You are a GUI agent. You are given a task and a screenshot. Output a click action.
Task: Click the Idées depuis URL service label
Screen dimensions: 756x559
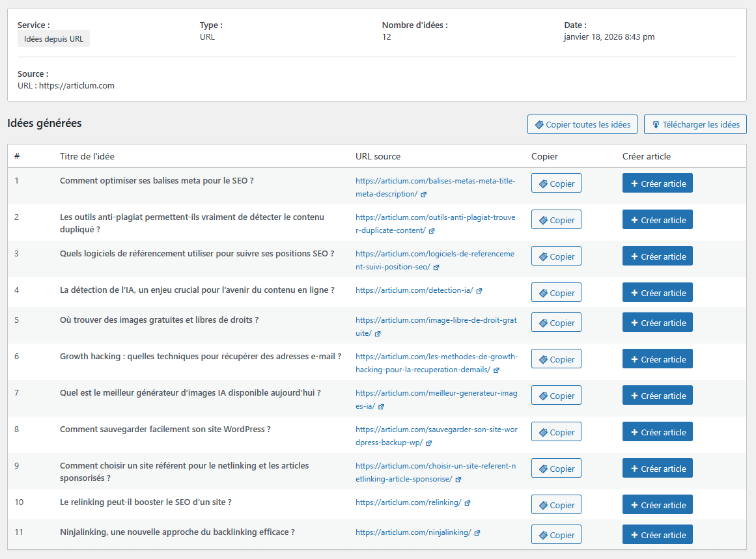53,38
